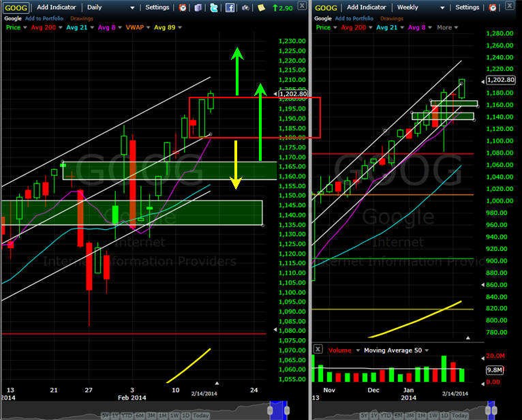Click the 20.0M volume axis marker
Viewport: 522px width, 420px height.
(495, 356)
